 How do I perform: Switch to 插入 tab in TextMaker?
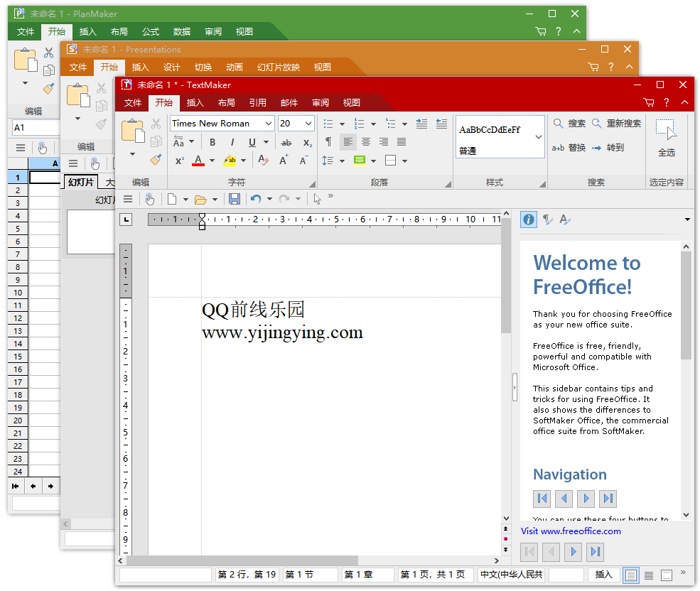coord(195,103)
